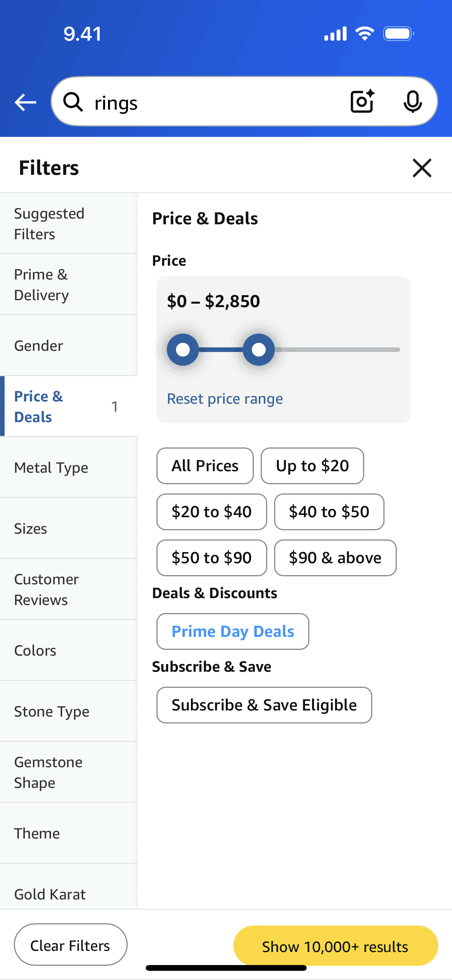Enable Subscribe & Save Eligible filter
452x980 pixels.
click(264, 705)
